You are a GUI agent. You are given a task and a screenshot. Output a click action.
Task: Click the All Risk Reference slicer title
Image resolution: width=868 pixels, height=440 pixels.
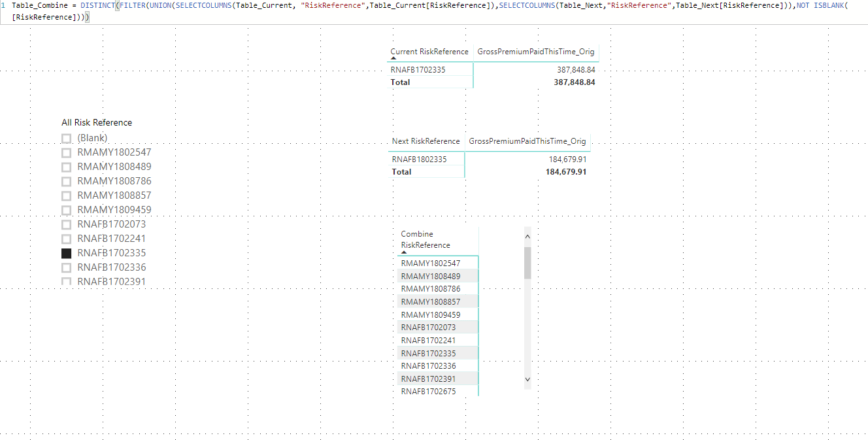97,123
